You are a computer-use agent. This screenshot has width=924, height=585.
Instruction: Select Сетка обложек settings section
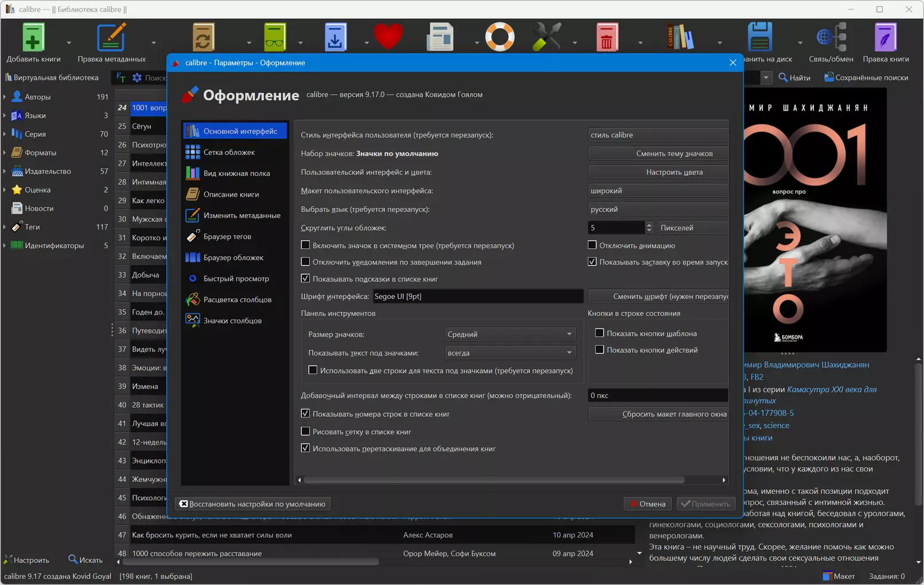(235, 152)
